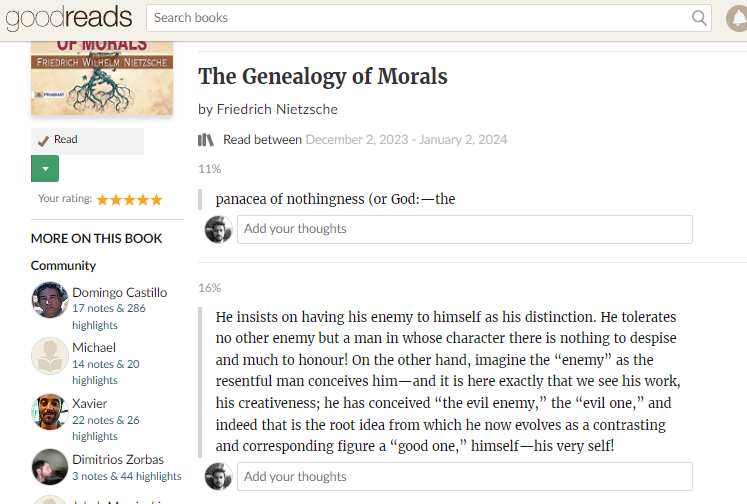This screenshot has width=747, height=504.
Task: Set rating using the fifth star
Action: point(156,199)
